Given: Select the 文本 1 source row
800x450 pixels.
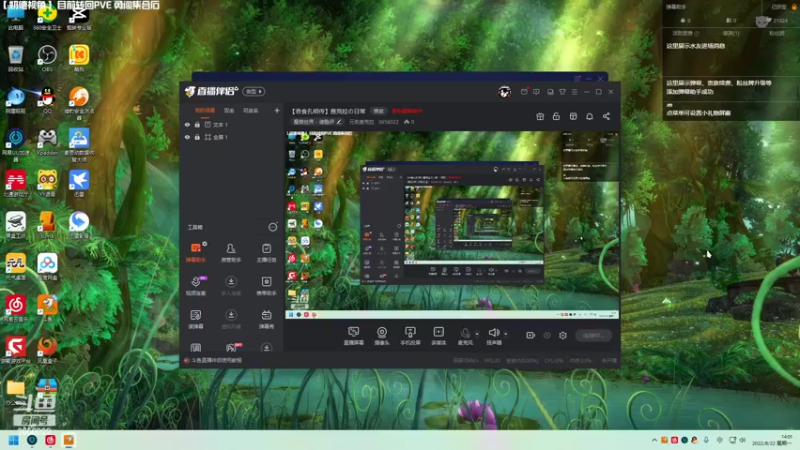Looking at the screenshot, I should [232, 124].
